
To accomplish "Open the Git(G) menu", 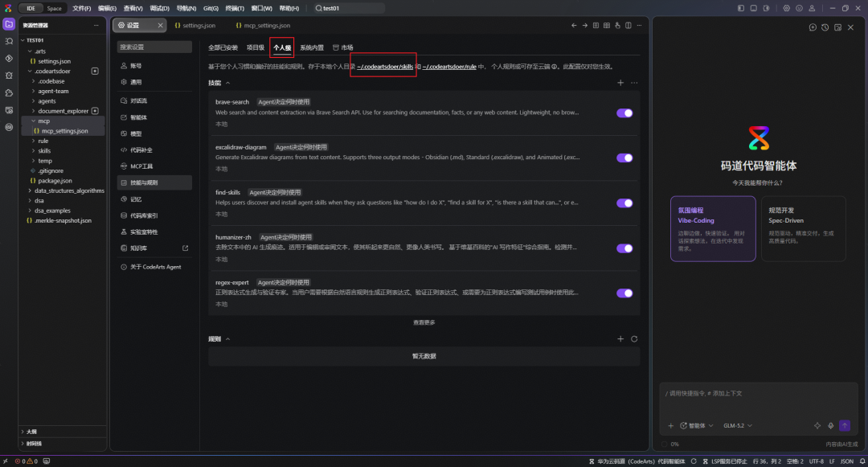I will tap(211, 8).
